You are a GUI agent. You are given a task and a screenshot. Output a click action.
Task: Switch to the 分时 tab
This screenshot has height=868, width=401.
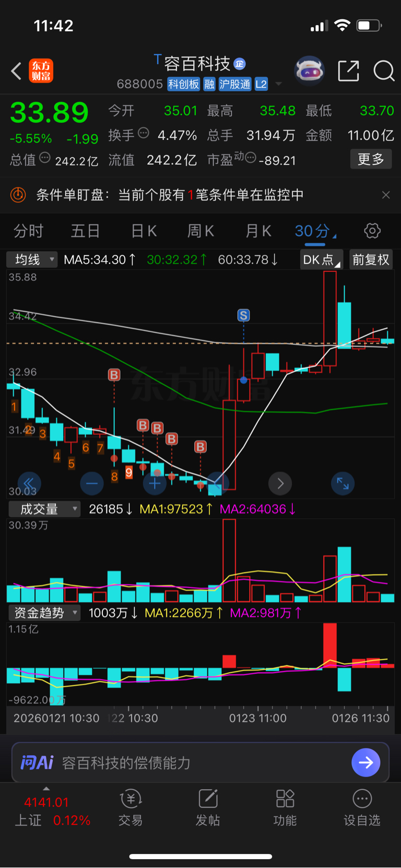(28, 231)
